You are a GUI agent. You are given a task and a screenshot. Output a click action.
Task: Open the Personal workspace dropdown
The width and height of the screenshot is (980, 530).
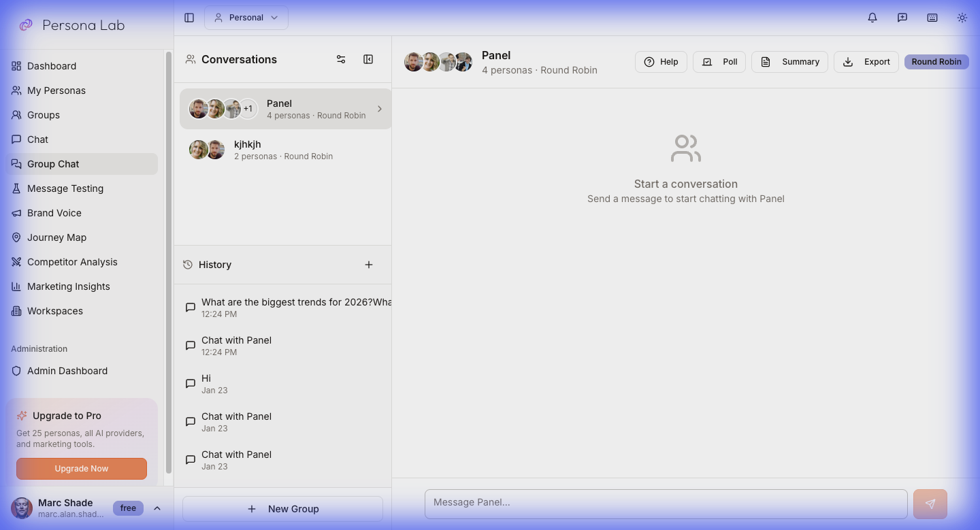pos(246,18)
